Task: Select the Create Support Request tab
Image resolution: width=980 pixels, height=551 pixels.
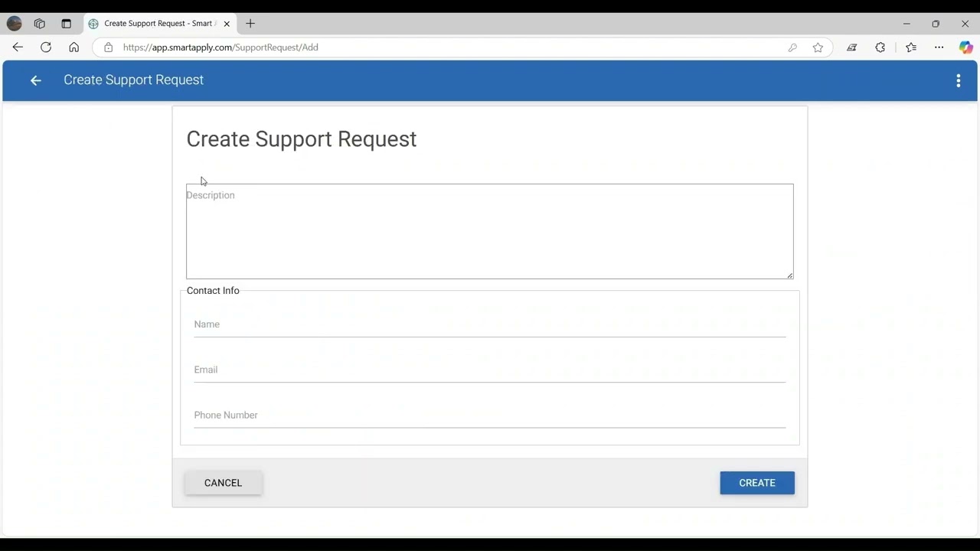Action: [160, 24]
